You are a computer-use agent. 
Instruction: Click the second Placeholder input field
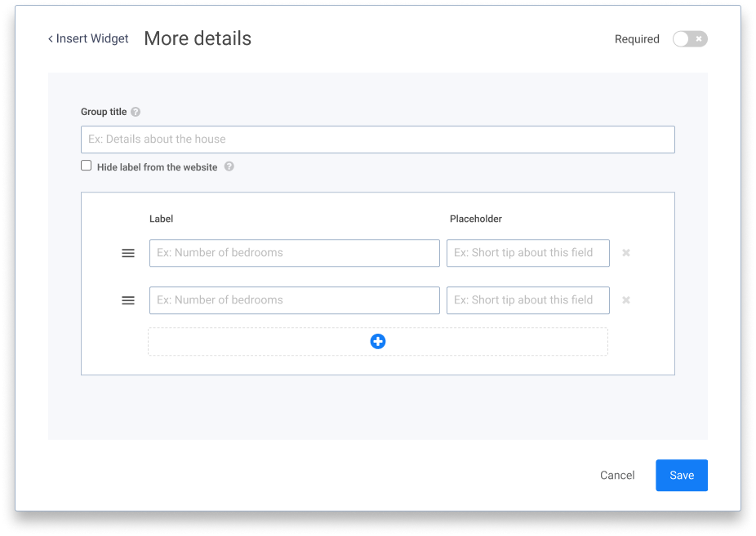point(527,300)
